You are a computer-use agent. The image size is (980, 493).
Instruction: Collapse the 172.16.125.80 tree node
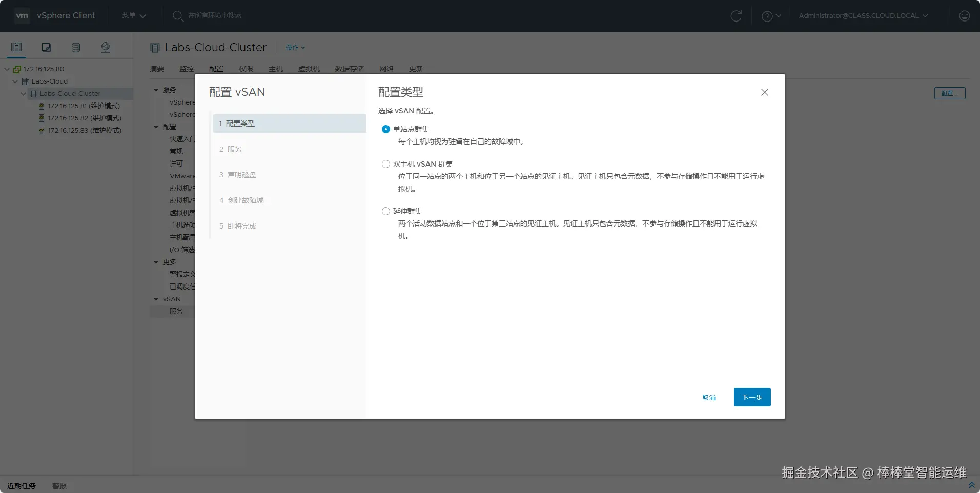(x=7, y=69)
